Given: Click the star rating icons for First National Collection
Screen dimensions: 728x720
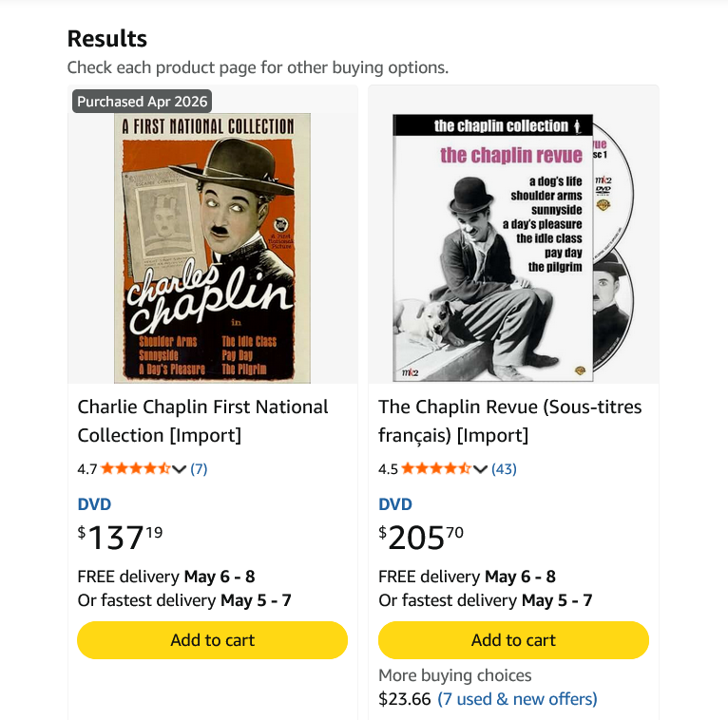Looking at the screenshot, I should 135,468.
